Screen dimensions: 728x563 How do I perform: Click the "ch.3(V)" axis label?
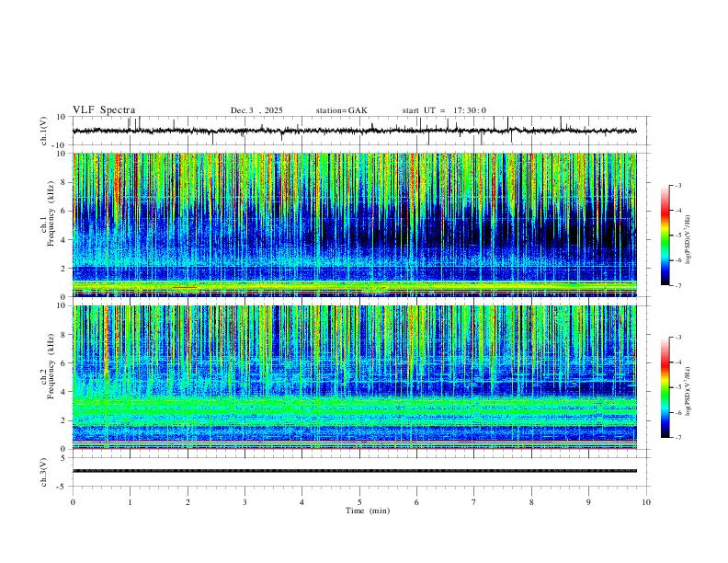pyautogui.click(x=44, y=472)
